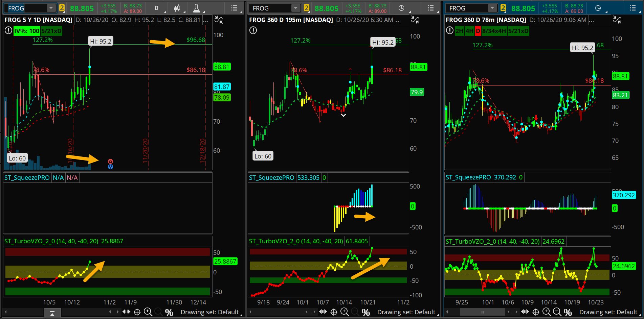Image resolution: width=644 pixels, height=319 pixels.
Task: Click the ST_TurboVZO_2_0 label in the middle chart
Action: tap(296, 241)
